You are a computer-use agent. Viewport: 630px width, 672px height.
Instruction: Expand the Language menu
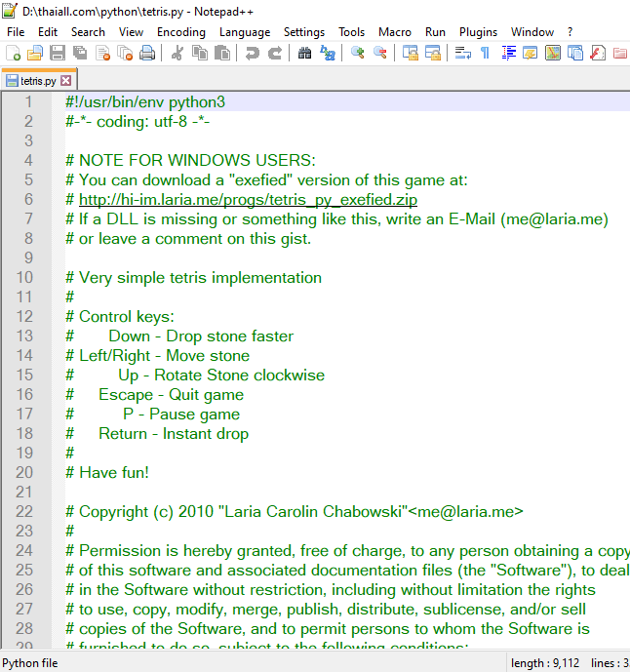click(x=245, y=31)
